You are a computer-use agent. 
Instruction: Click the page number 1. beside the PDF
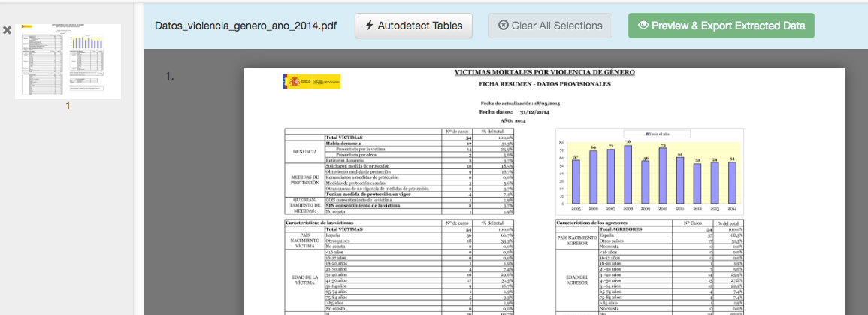coord(170,77)
